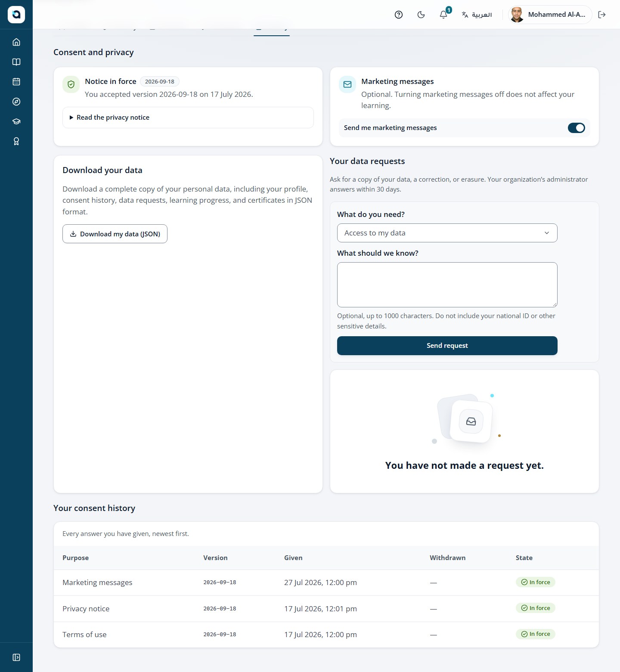Click In force badge in Privacy notice row

(536, 608)
